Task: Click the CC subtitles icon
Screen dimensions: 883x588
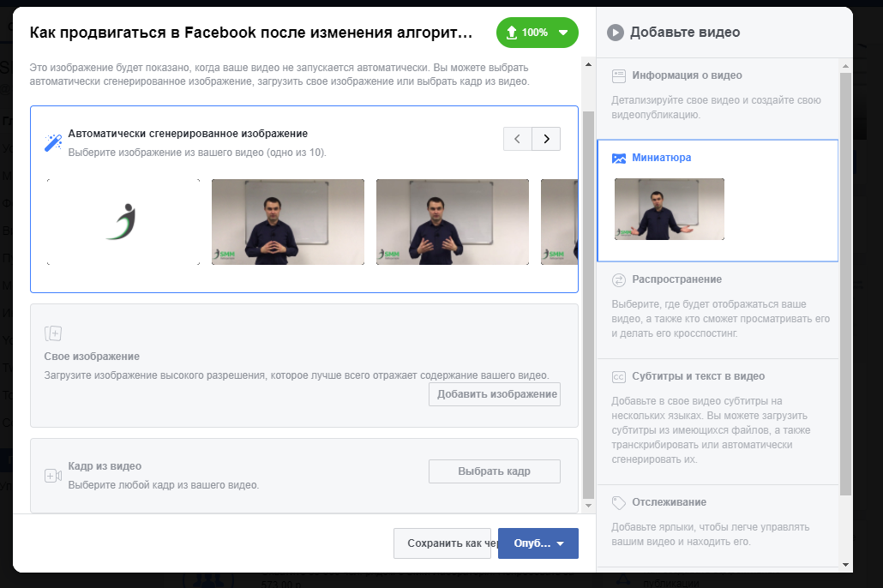Action: tap(618, 377)
